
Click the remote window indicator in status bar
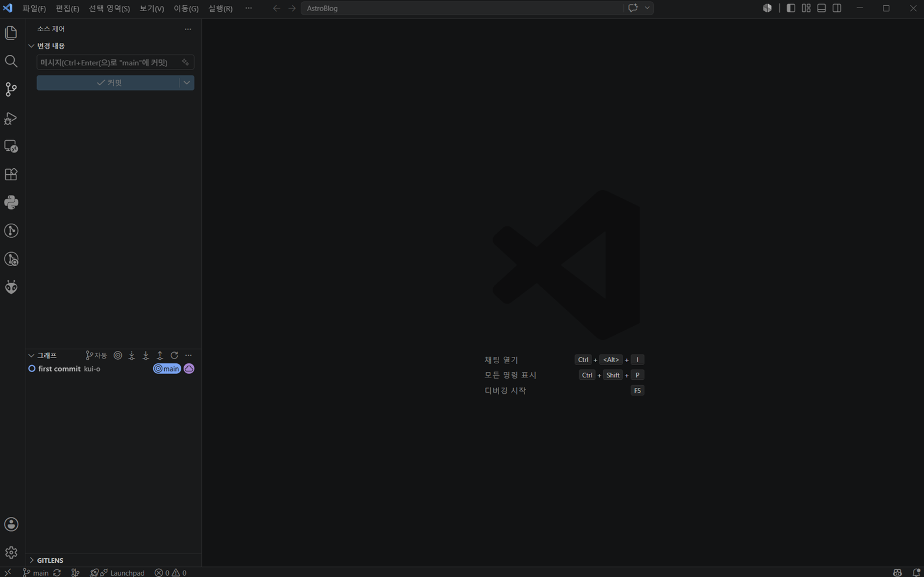click(8, 572)
